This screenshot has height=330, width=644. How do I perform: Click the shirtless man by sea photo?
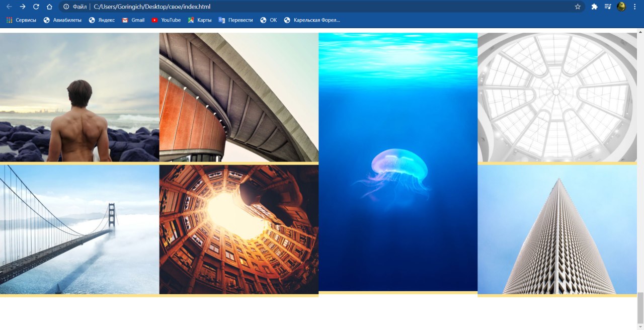pos(79,97)
